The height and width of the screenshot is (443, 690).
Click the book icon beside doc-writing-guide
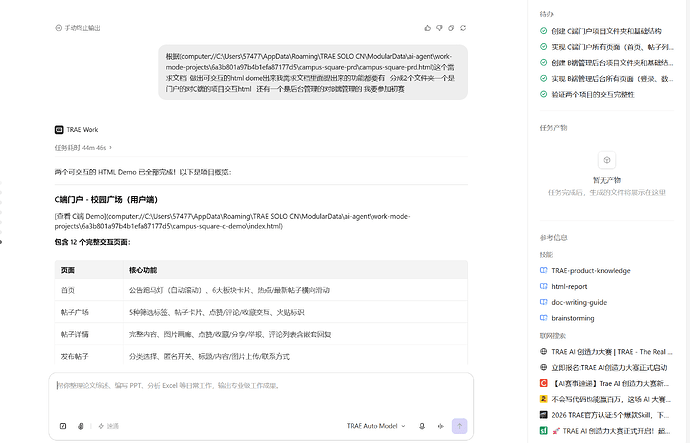point(543,302)
